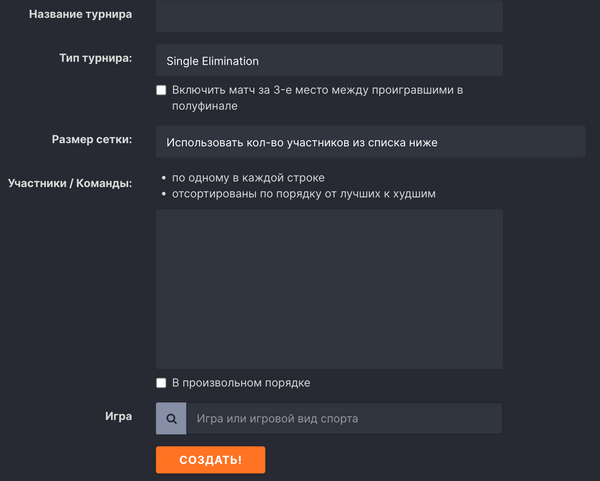Click the "Участники / Команды:" label
The image size is (600, 481).
(x=70, y=184)
